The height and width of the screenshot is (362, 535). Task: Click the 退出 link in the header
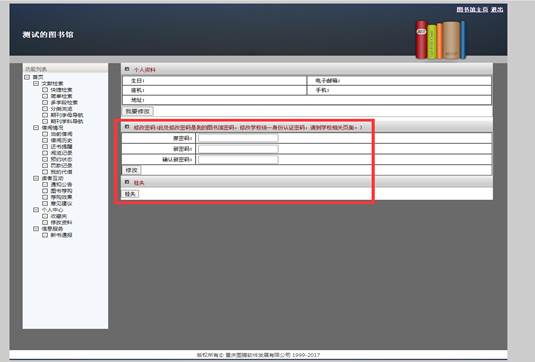[x=497, y=10]
